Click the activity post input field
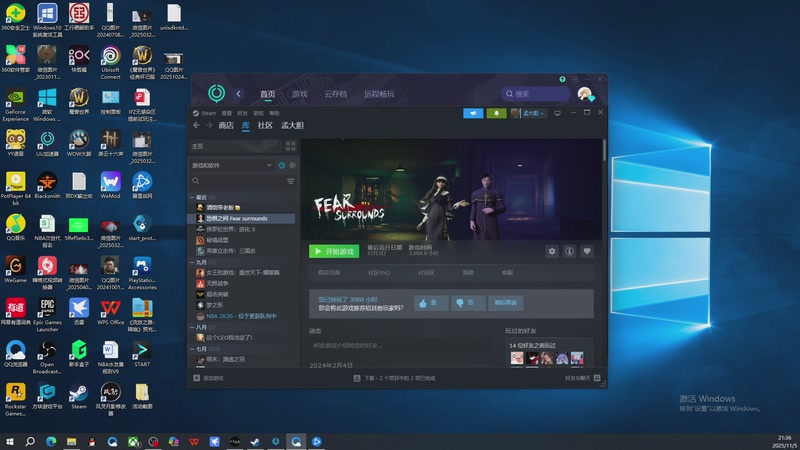Image resolution: width=800 pixels, height=450 pixels. tap(403, 346)
